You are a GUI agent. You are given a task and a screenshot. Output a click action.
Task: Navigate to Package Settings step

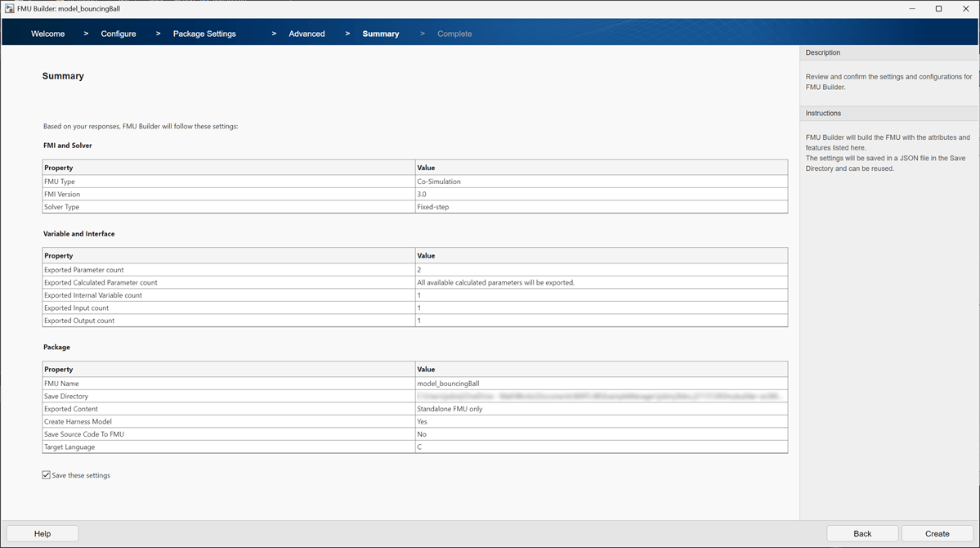click(204, 34)
